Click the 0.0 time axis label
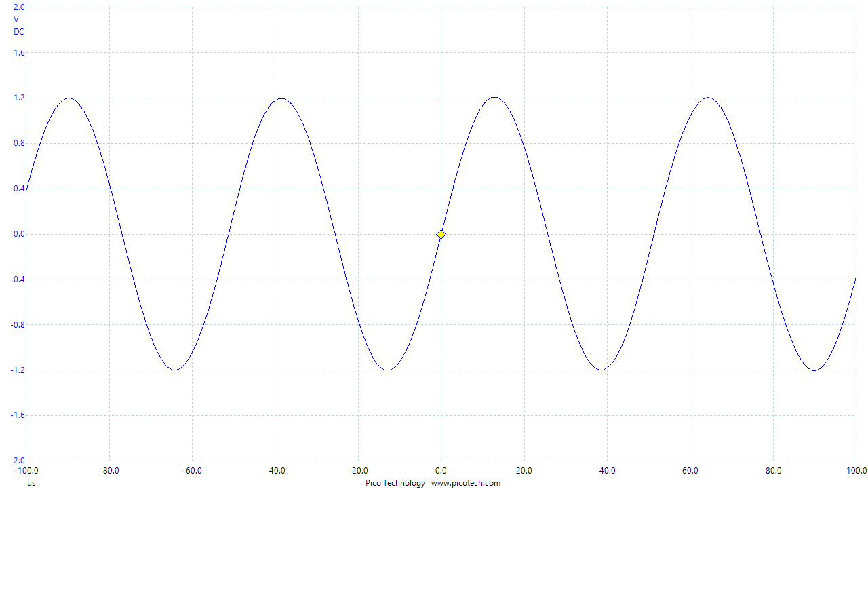 point(441,470)
